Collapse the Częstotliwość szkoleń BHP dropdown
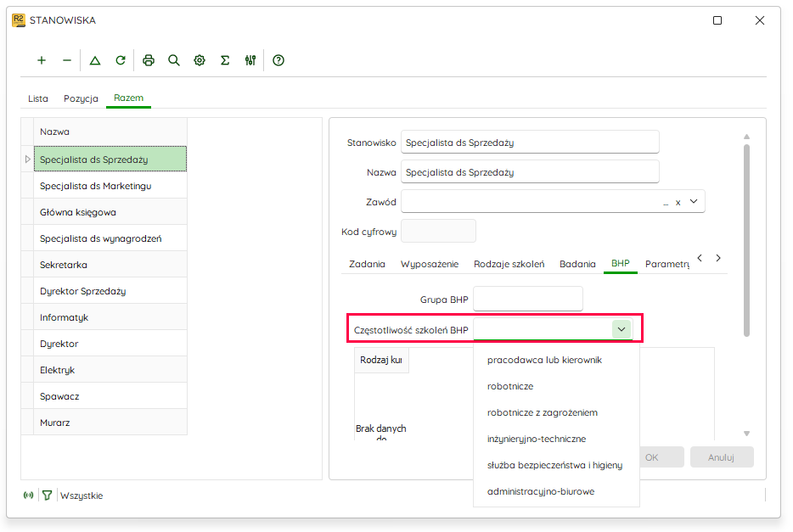This screenshot has width=793, height=532. tap(621, 329)
